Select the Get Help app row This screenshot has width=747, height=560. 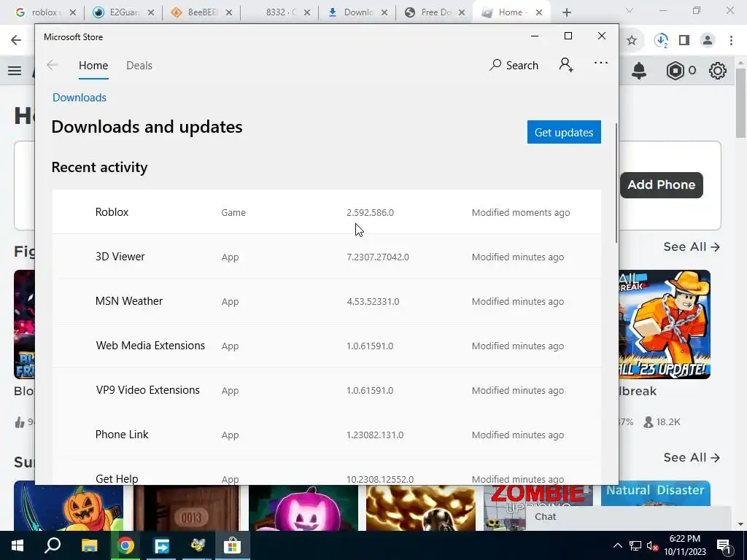[x=326, y=472]
